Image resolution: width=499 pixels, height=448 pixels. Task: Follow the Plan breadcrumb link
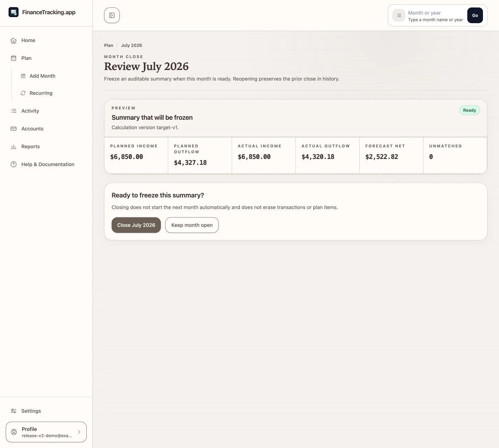108,45
